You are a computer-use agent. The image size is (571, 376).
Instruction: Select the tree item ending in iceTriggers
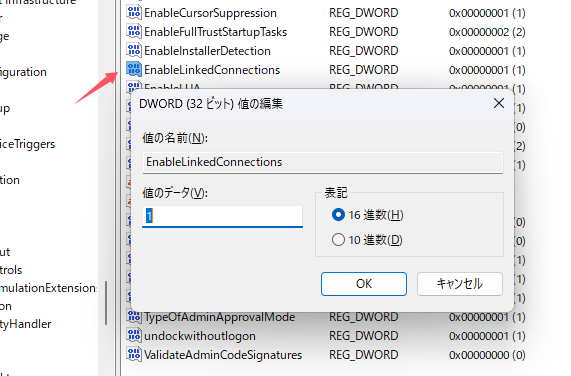click(x=27, y=145)
